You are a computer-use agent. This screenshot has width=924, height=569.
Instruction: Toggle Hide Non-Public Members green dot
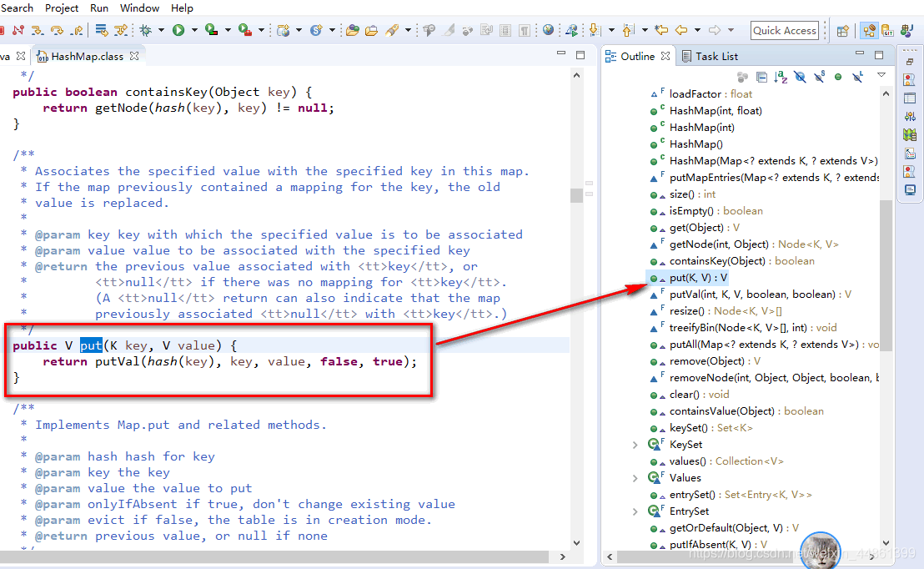(838, 78)
